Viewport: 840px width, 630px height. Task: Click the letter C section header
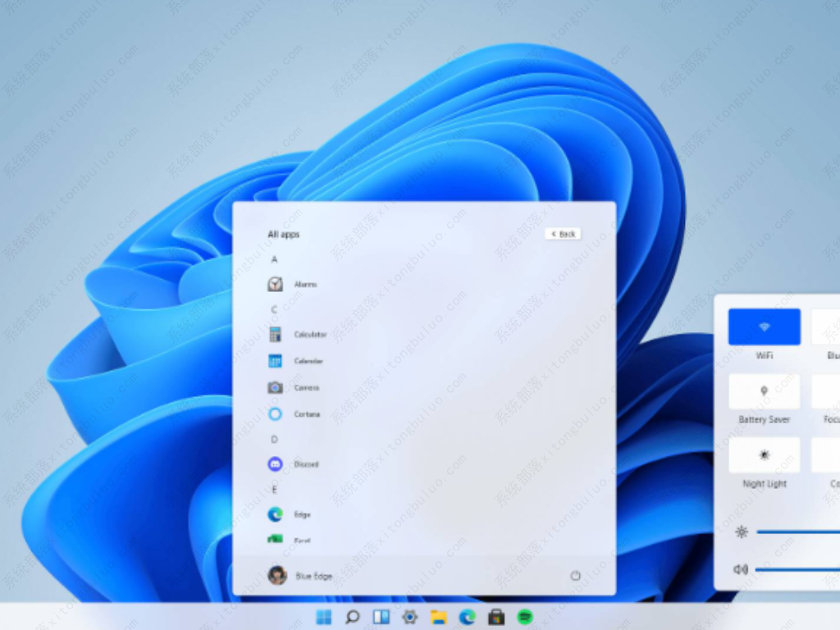point(275,309)
